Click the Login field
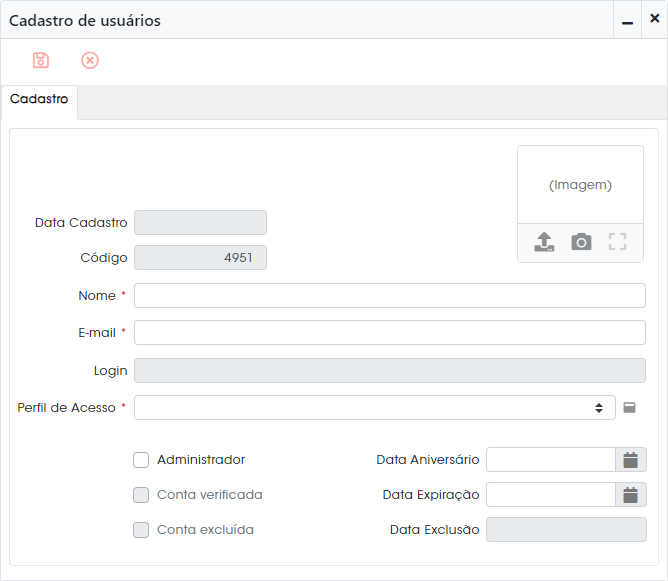The width and height of the screenshot is (668, 581). [390, 371]
